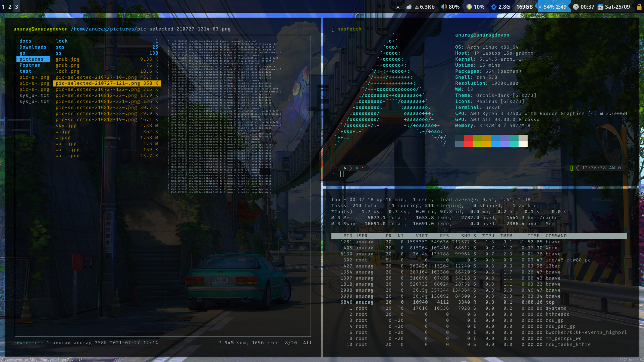This screenshot has width=644, height=362.
Task: Switch to workspace 1
Action: 3,7
